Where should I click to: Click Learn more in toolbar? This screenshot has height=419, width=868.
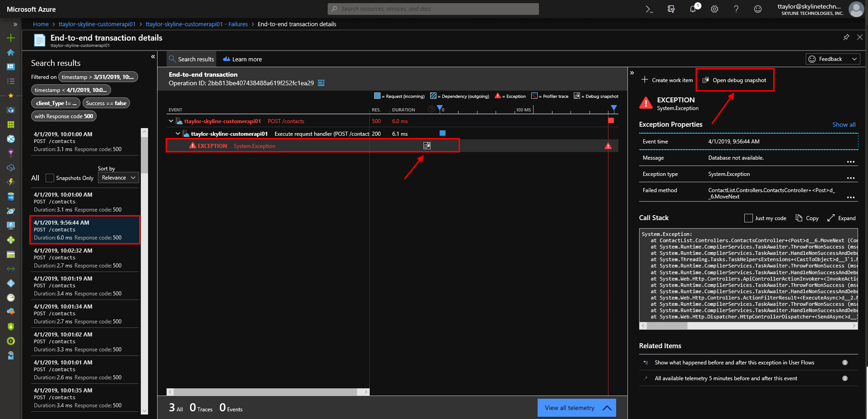pos(242,59)
